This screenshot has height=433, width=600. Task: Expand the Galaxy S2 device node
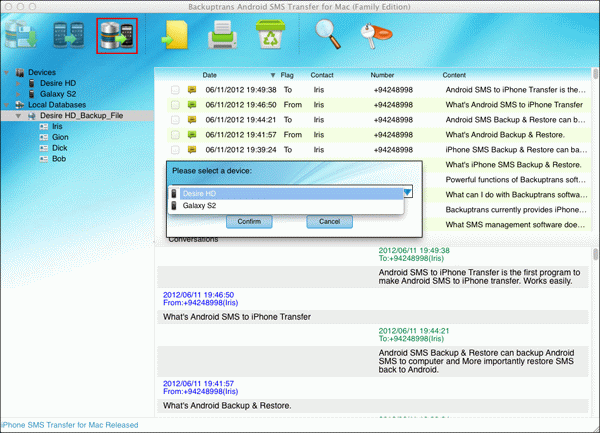18,94
